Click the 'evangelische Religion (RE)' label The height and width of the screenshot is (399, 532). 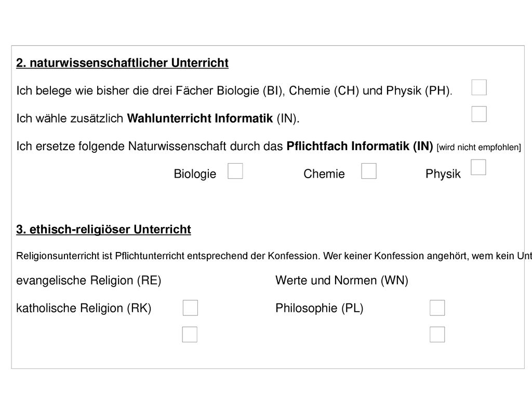coord(88,281)
